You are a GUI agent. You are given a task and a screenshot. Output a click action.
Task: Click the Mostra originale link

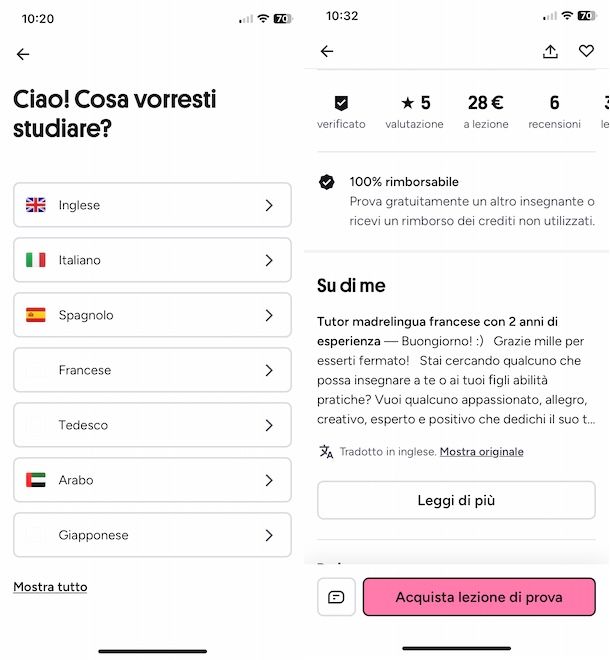click(482, 452)
